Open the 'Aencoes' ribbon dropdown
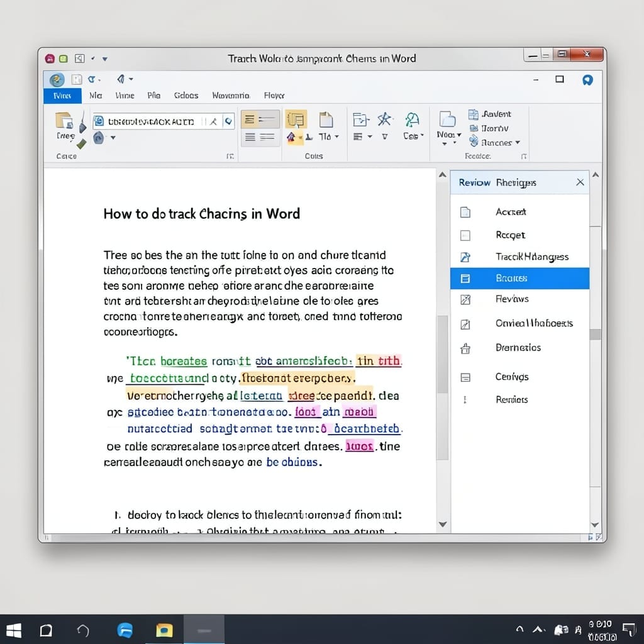The image size is (644, 644). tap(494, 142)
